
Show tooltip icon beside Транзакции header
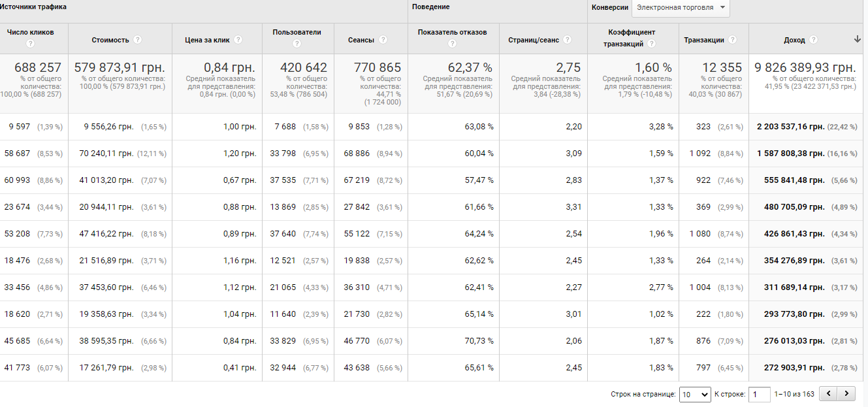coord(733,40)
